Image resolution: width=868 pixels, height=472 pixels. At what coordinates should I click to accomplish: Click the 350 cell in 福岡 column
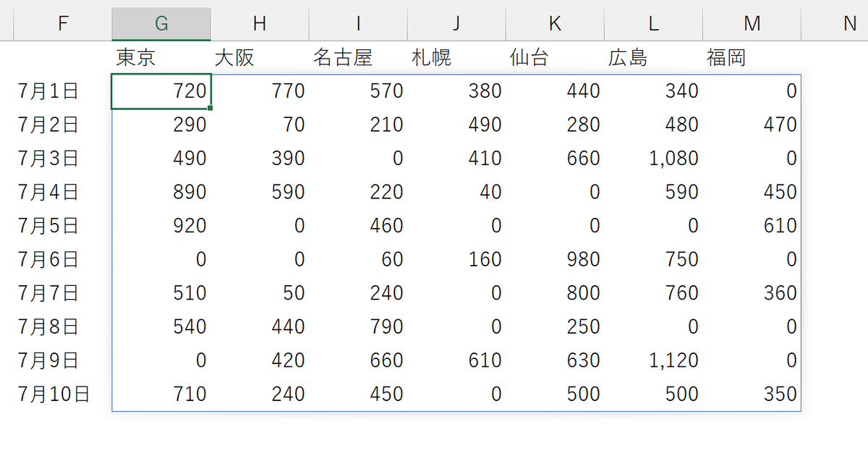[x=752, y=394]
